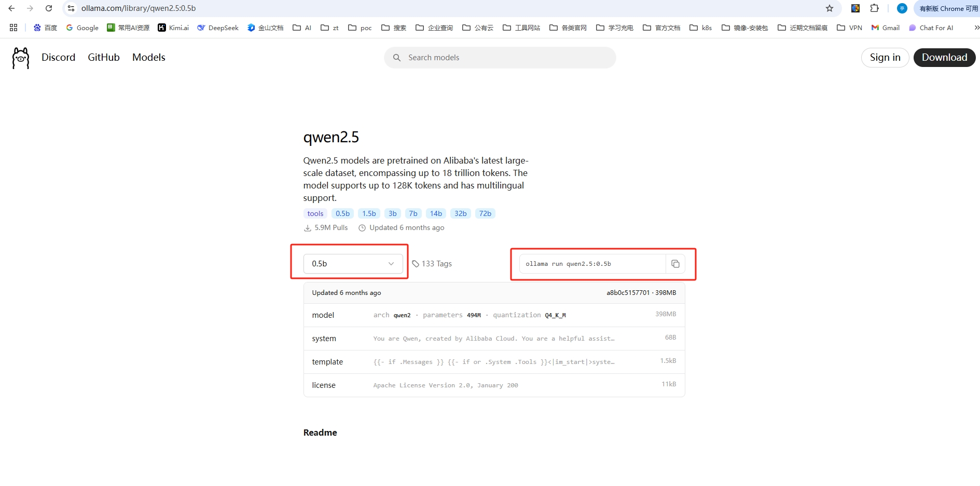This screenshot has height=486, width=980.
Task: Open the 133 Tags link
Action: tap(432, 264)
